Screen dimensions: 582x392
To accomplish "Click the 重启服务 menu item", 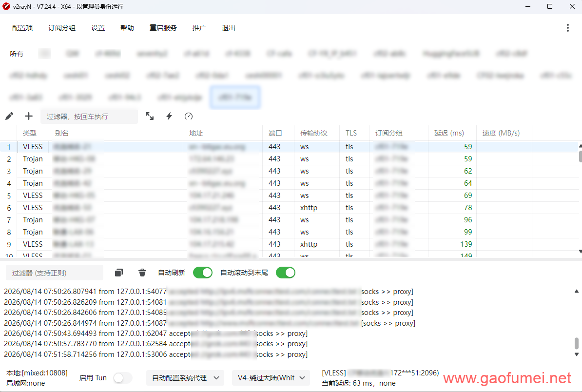I will (163, 28).
